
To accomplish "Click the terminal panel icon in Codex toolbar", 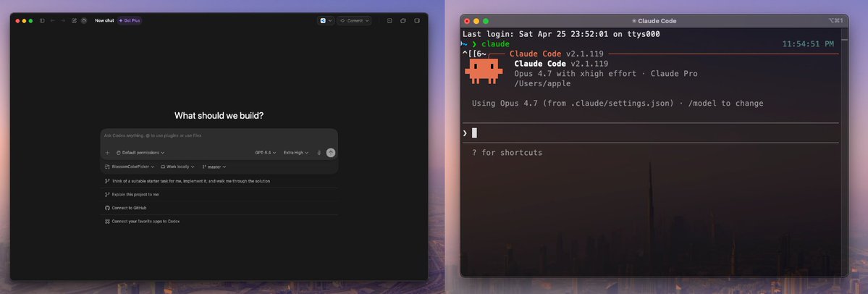I will coord(389,20).
